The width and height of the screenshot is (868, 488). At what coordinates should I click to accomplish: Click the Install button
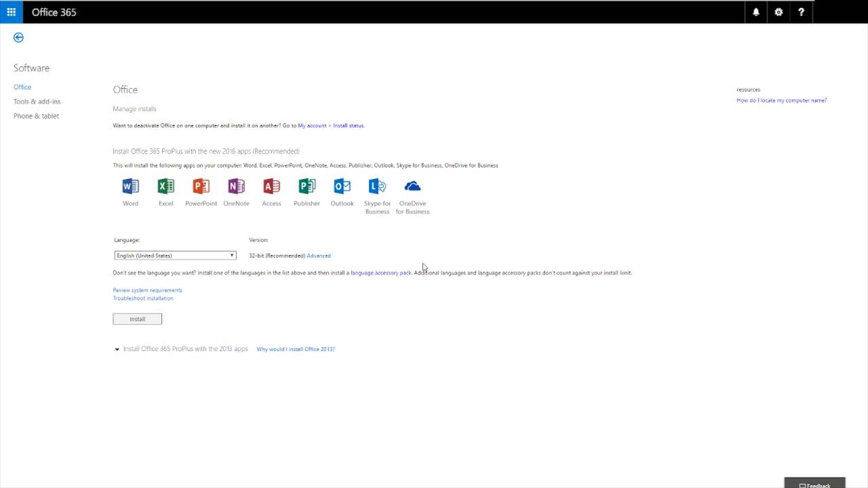(137, 319)
